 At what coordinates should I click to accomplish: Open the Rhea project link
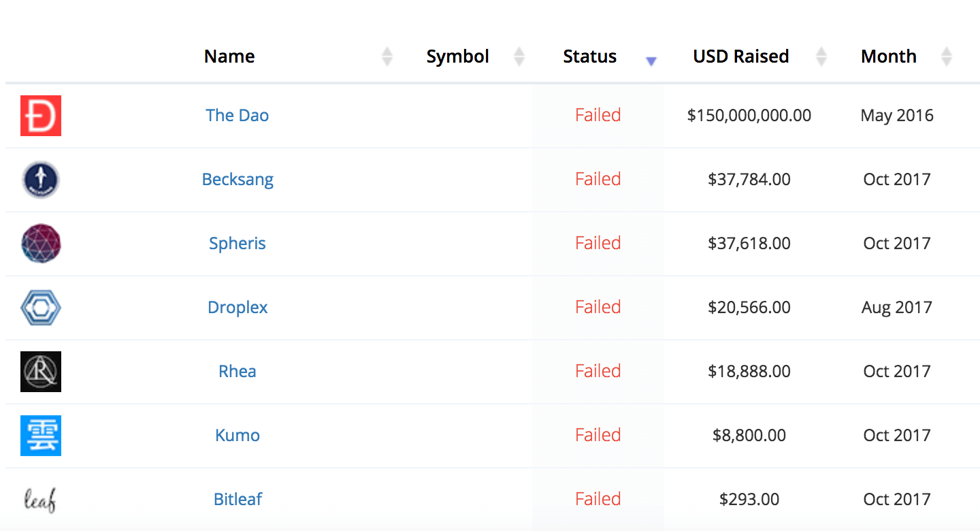238,372
